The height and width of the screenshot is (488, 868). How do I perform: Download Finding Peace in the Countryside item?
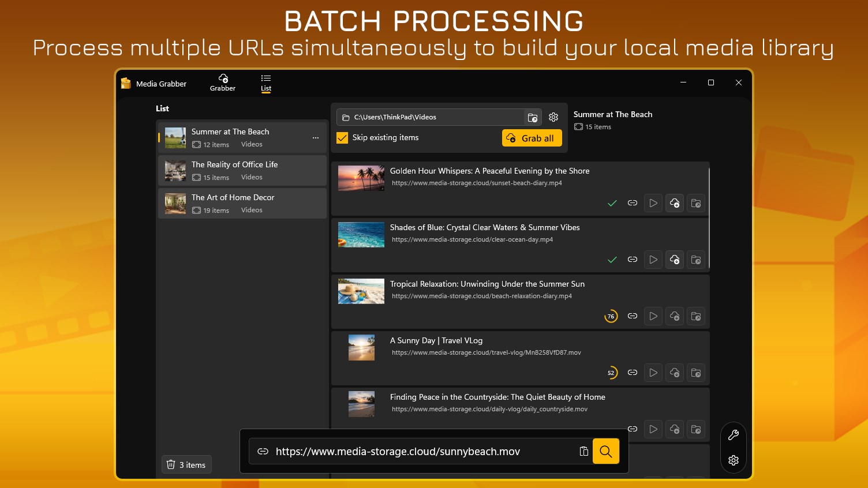click(x=675, y=429)
